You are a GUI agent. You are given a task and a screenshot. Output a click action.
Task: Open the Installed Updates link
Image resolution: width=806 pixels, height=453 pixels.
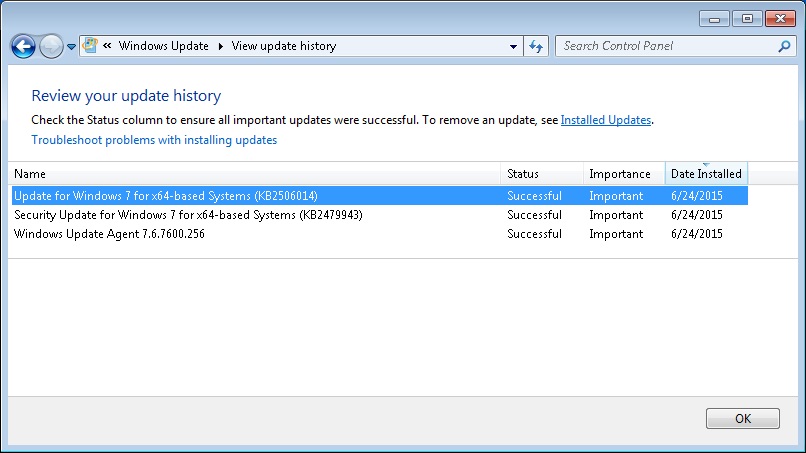(x=606, y=120)
